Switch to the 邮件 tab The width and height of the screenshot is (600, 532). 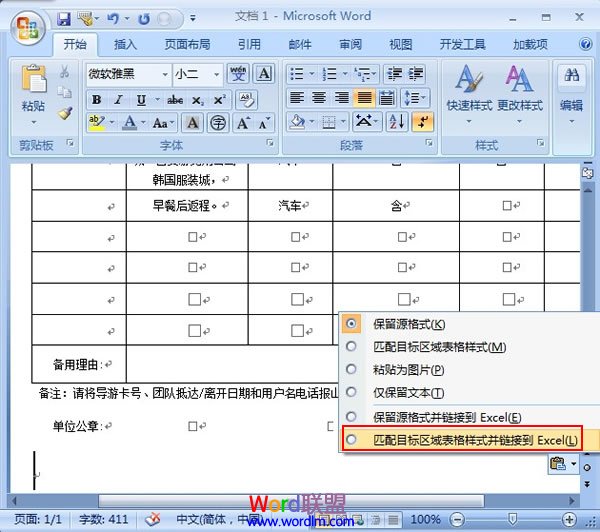(300, 45)
